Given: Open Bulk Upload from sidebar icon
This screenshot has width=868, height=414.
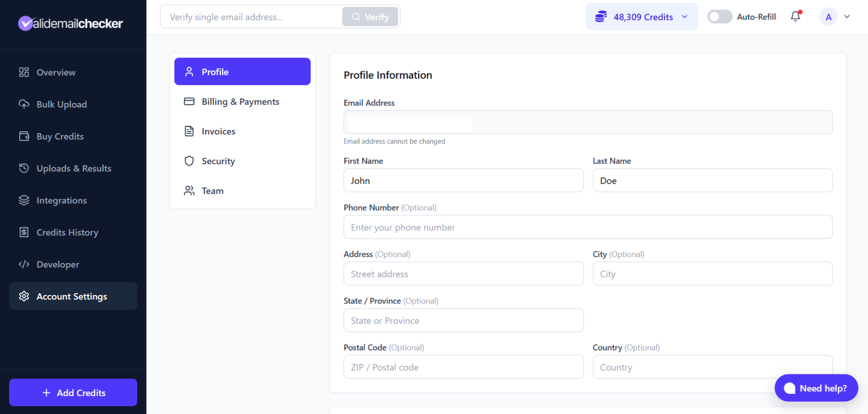Looking at the screenshot, I should tap(24, 104).
